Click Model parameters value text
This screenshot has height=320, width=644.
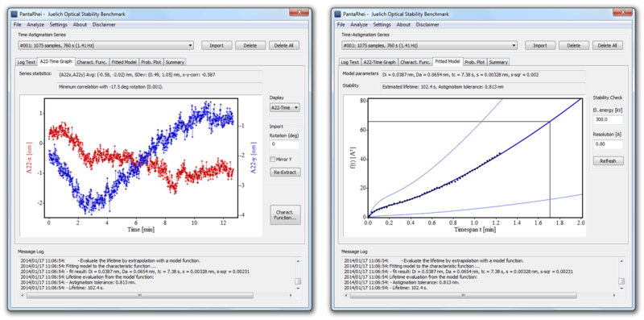(x=460, y=75)
